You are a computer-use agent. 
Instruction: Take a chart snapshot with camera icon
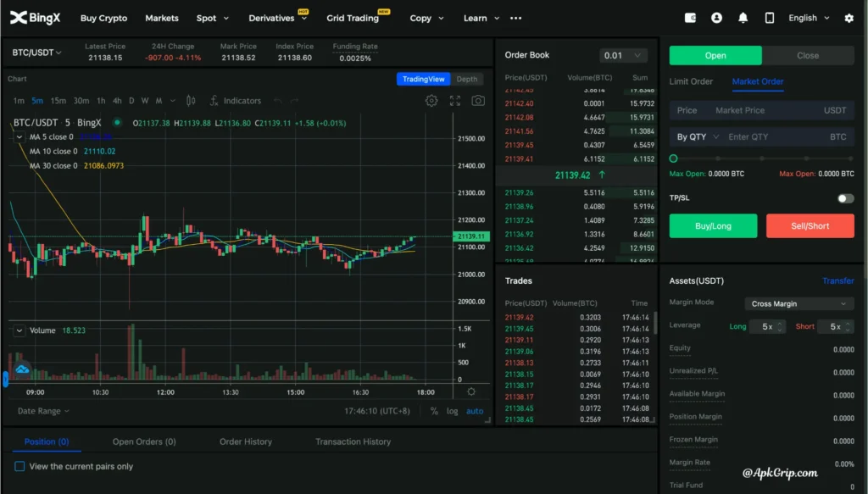pyautogui.click(x=478, y=101)
